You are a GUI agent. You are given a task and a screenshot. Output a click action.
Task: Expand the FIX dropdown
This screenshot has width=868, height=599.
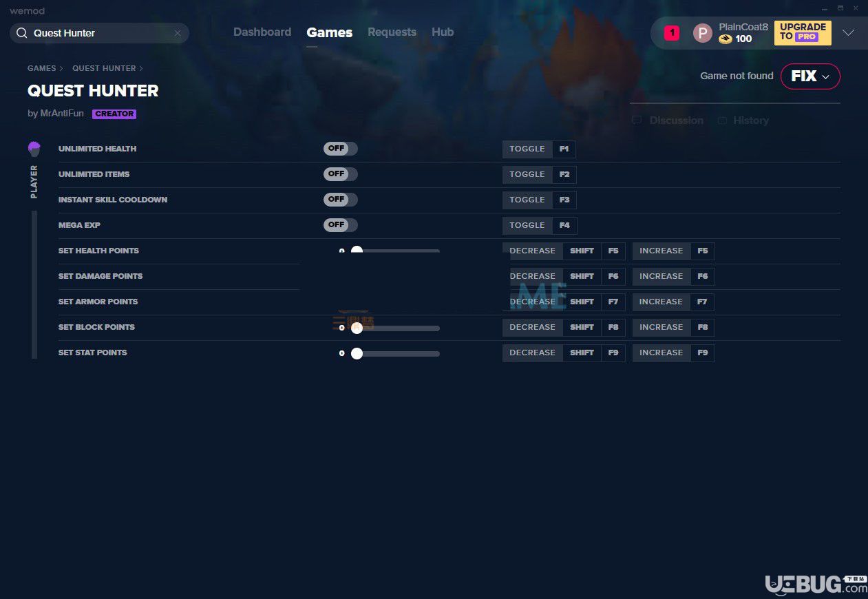click(810, 76)
